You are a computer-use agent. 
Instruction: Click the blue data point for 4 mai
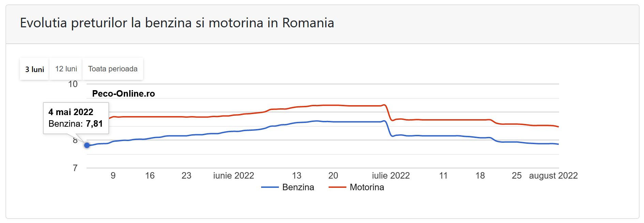pos(87,145)
